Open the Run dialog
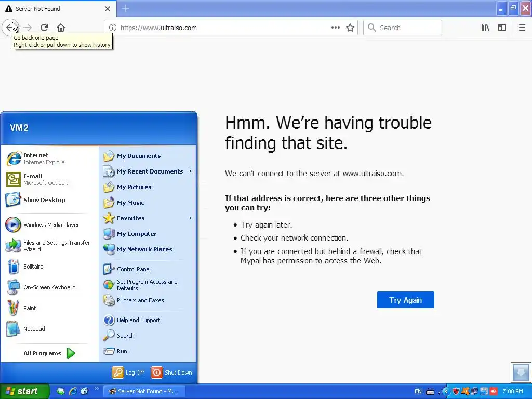This screenshot has width=532, height=399. (x=148, y=351)
